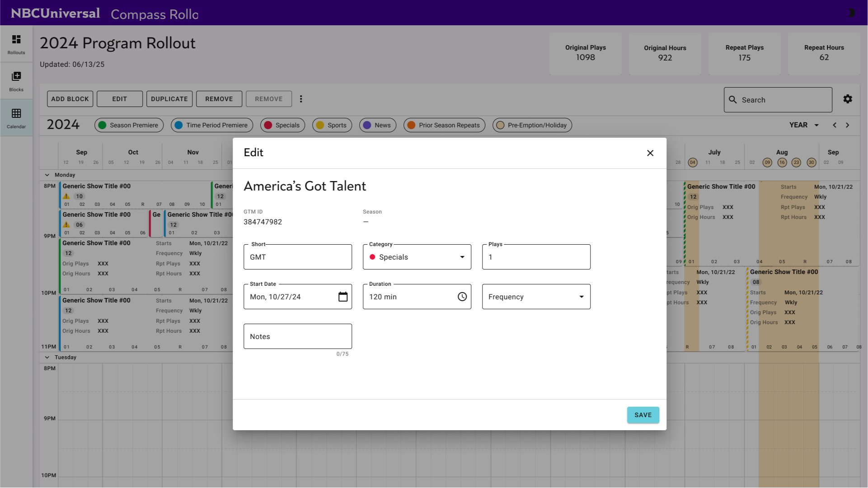The height and width of the screenshot is (488, 868).
Task: Open the Rollouts sidebar icon
Action: (16, 44)
